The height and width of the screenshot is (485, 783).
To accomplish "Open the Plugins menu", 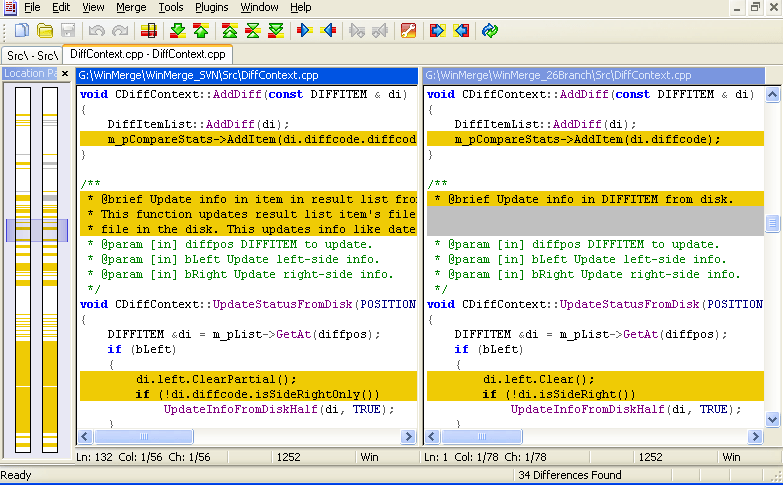I will click(211, 7).
